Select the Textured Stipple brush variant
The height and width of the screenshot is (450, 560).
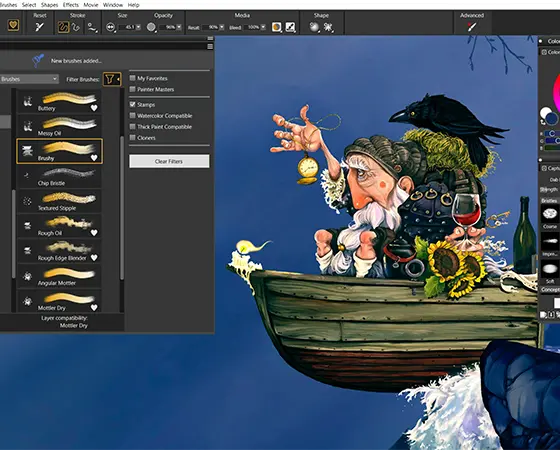tap(59, 201)
